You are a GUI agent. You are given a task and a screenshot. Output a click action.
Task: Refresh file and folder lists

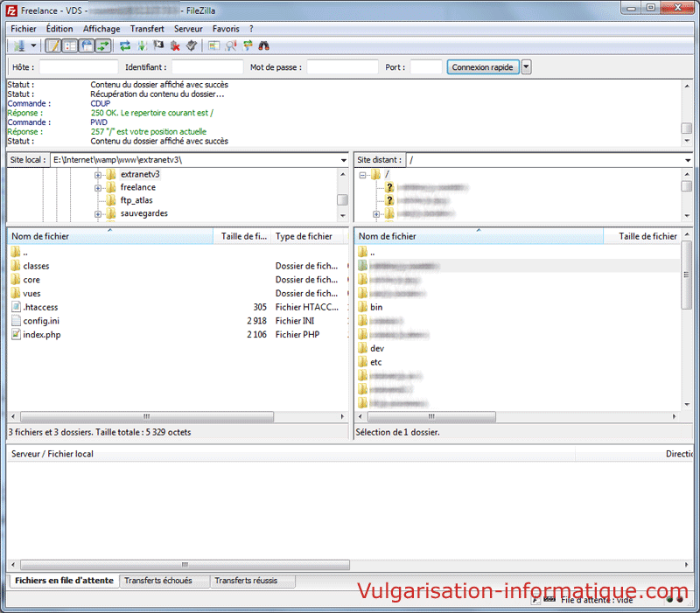pyautogui.click(x=125, y=45)
